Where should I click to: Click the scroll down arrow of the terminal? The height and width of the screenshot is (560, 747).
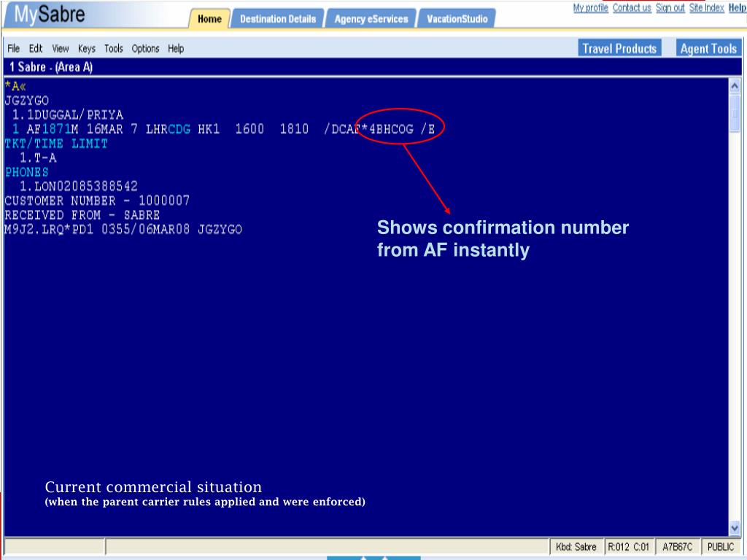pyautogui.click(x=734, y=528)
